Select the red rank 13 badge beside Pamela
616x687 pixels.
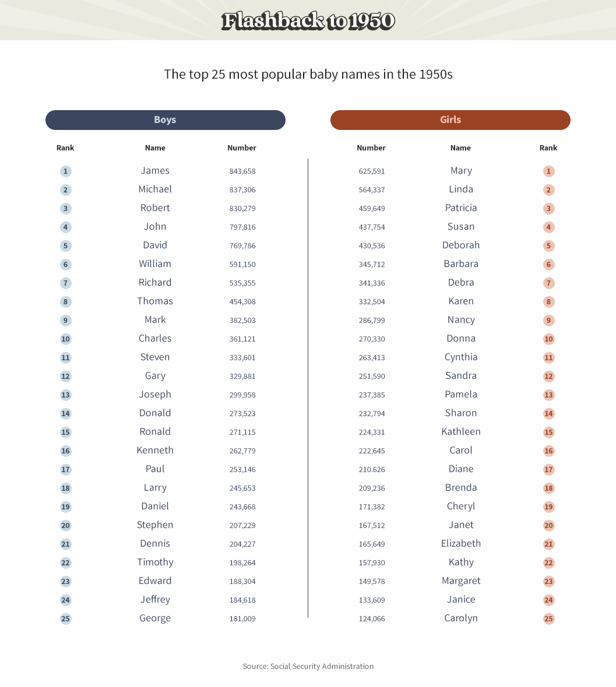548,394
